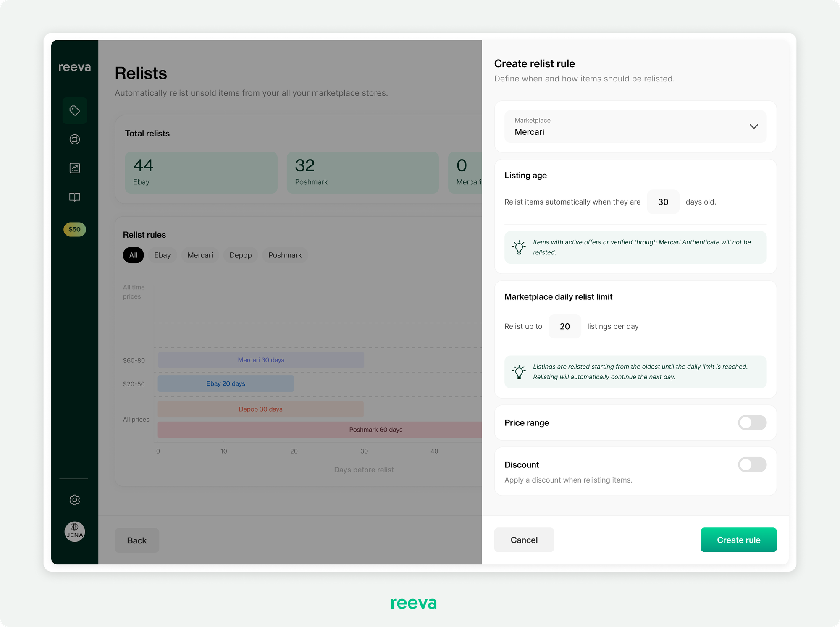Viewport: 840px width, 627px height.
Task: Click the 'Price range' label
Action: tap(527, 422)
